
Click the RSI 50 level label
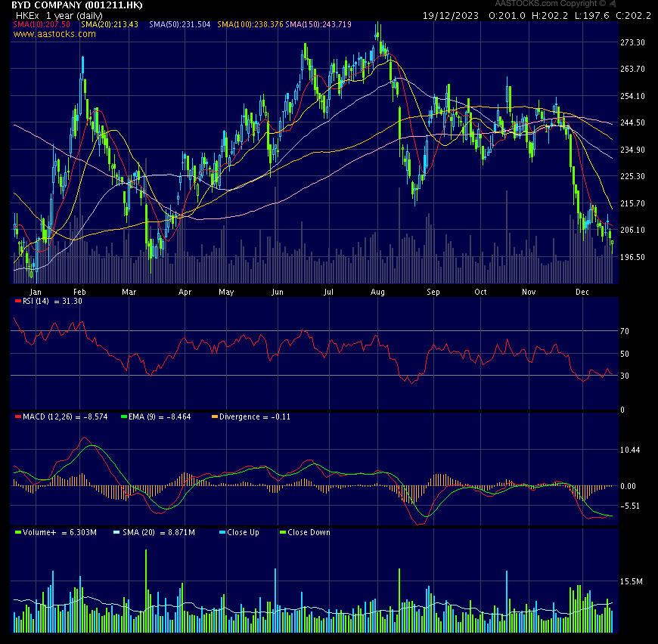pos(625,354)
